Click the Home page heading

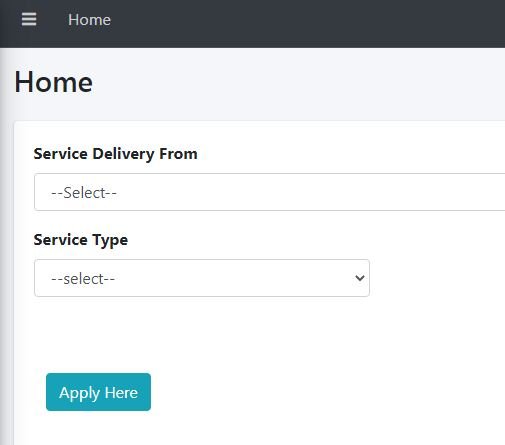coord(54,82)
